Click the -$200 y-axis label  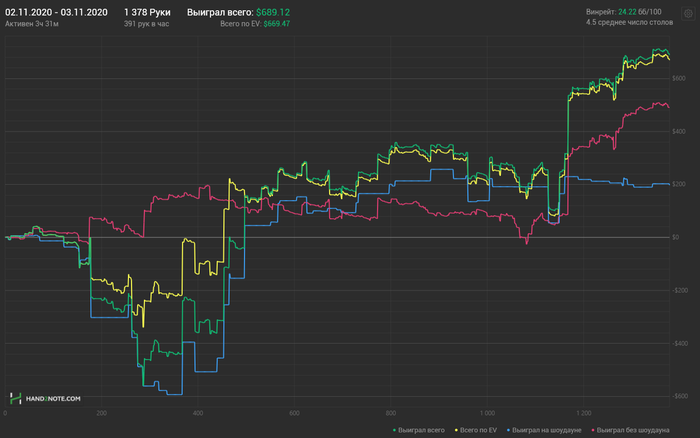[x=679, y=290]
